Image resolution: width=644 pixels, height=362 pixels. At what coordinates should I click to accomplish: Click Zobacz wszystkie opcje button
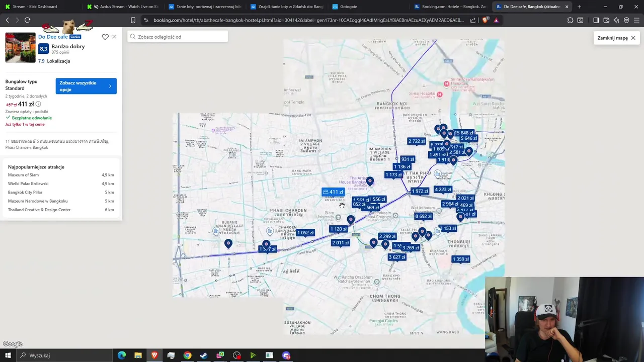(86, 86)
